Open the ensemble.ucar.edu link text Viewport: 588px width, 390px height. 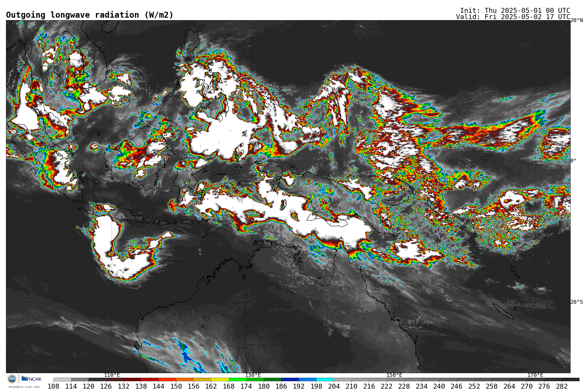click(x=24, y=387)
